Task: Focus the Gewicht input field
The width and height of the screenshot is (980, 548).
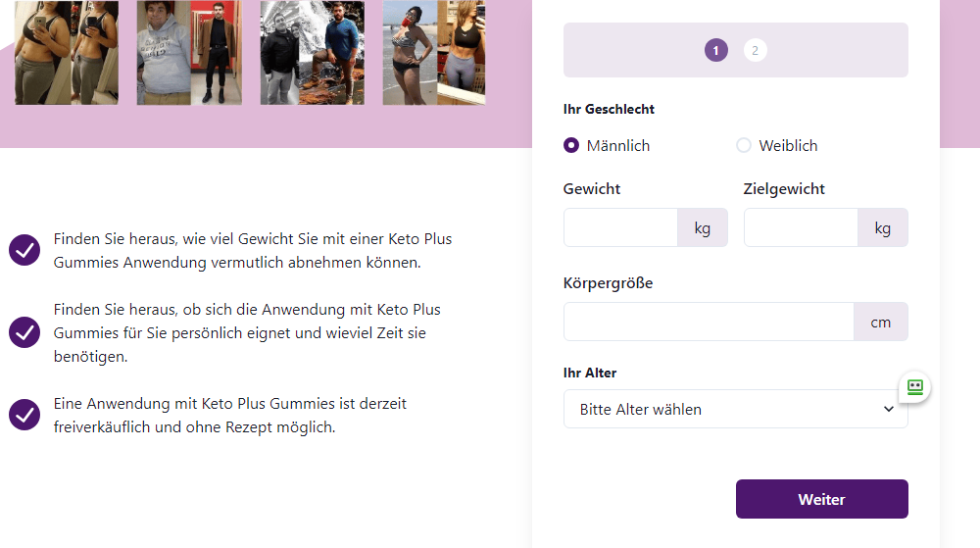Action: (620, 227)
